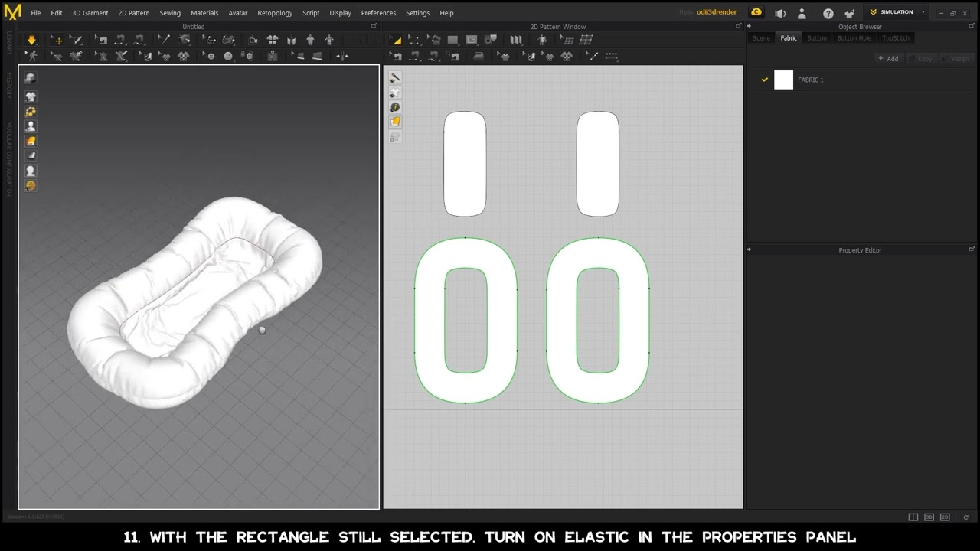Select the Select/Move tool in 3D toolbar
Screen dimensions: 980x551
point(56,40)
